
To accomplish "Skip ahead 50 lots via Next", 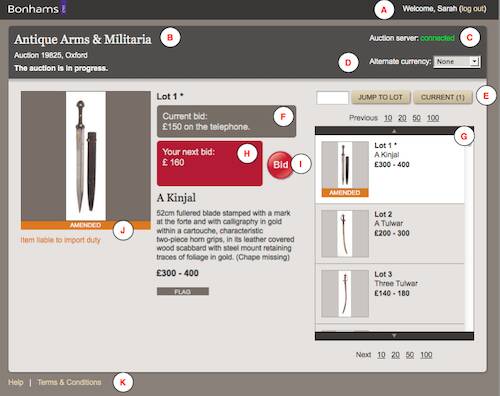I will (x=410, y=355).
